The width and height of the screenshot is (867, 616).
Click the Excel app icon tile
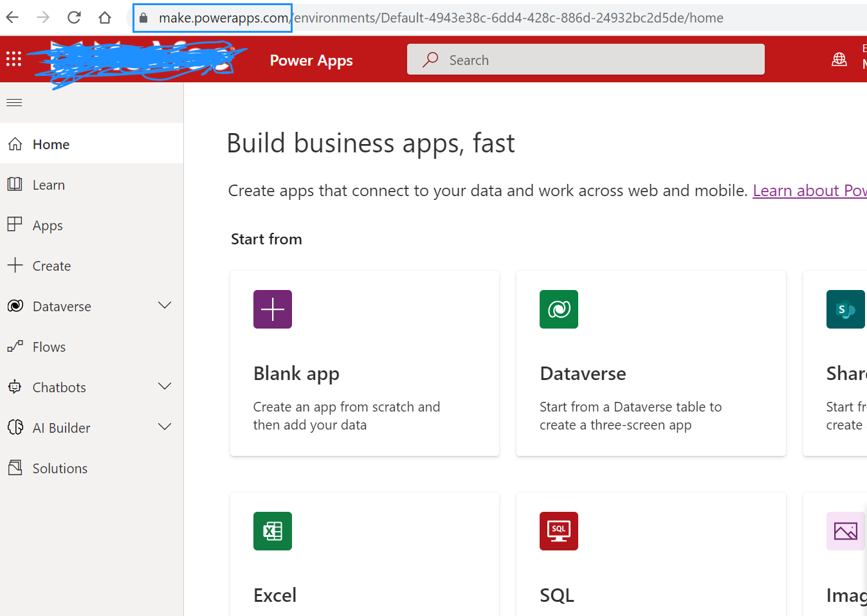(272, 531)
